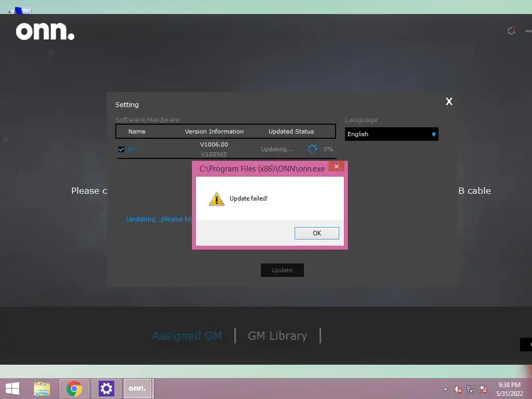Click the Update button in Setting panel
This screenshot has height=399, width=532.
[x=282, y=270]
